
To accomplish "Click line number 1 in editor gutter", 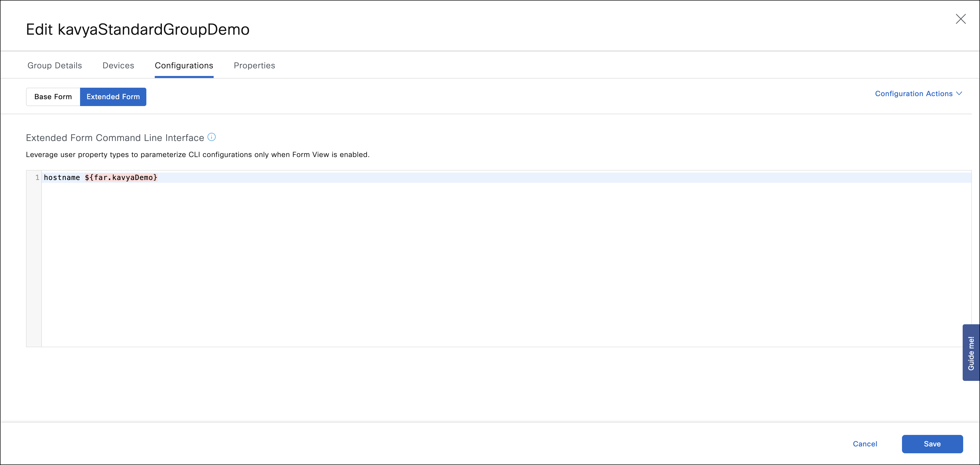I will (37, 178).
